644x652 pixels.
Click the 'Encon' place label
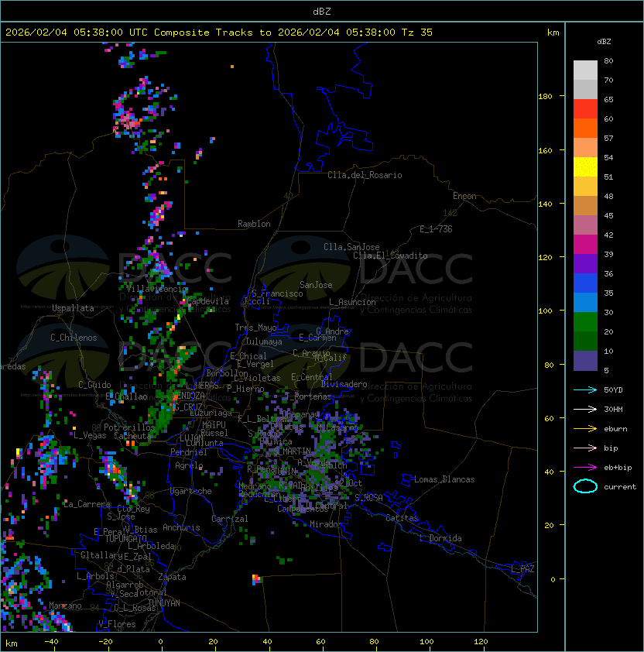coord(464,196)
